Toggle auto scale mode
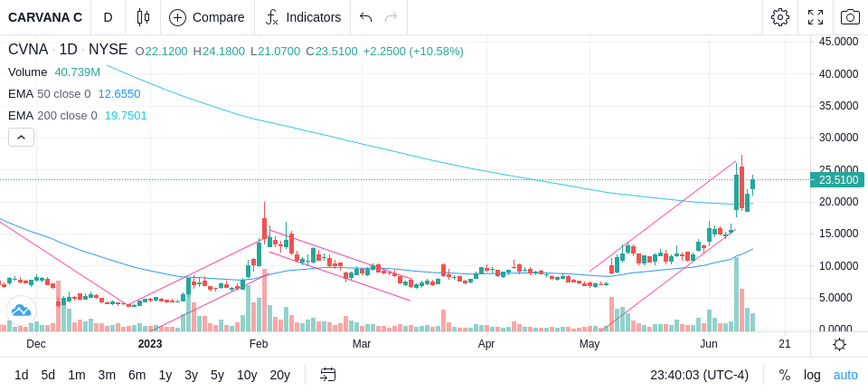 845,375
